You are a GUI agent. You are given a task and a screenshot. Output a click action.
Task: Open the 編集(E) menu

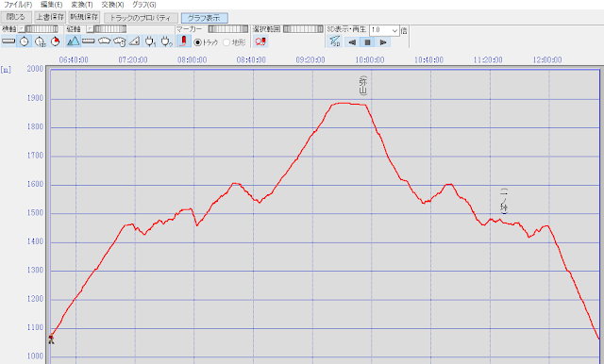[51, 5]
